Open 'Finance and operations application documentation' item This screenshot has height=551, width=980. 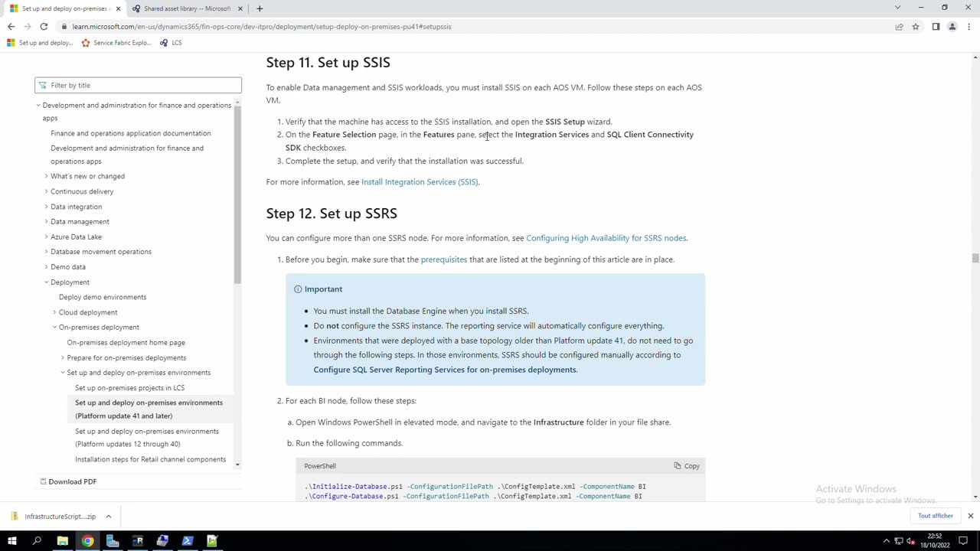point(130,133)
